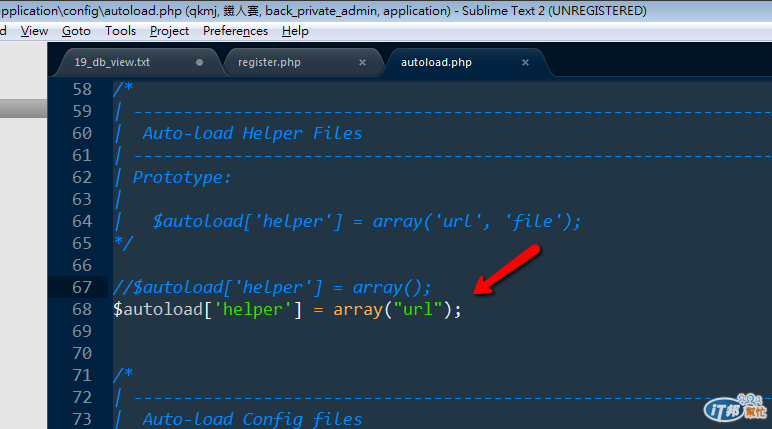Click the array('url', 'file') prototype line
Image resolution: width=772 pixels, height=429 pixels.
[x=367, y=221]
